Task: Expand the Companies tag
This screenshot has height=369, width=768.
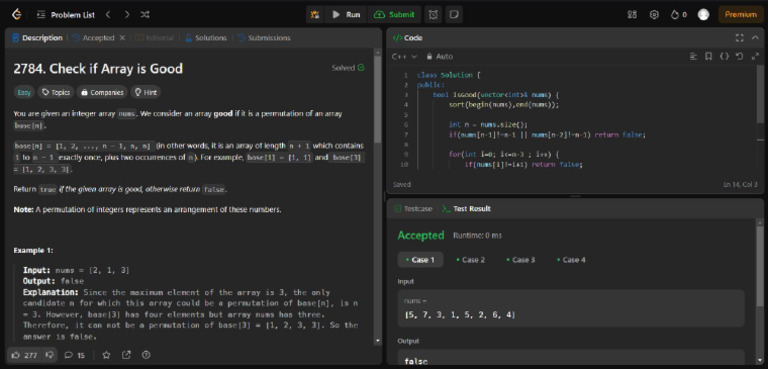Action: point(102,92)
